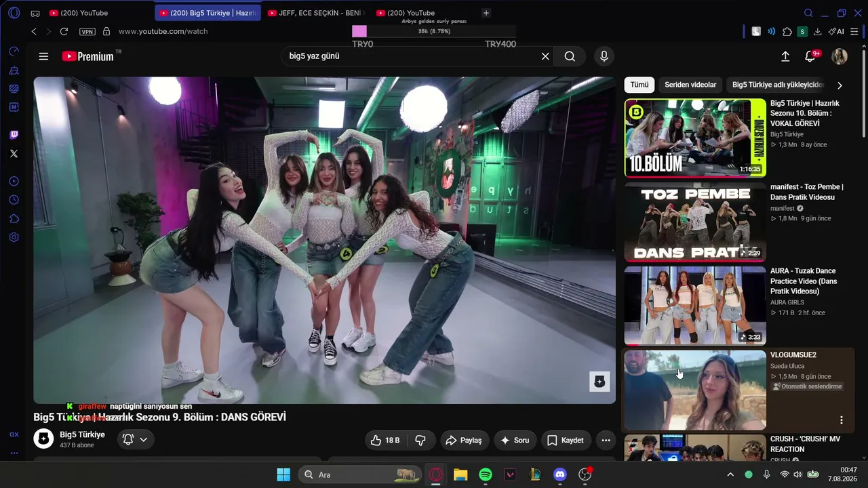Open the settings gear in the Opera sidebar
The image size is (868, 488).
(x=14, y=237)
